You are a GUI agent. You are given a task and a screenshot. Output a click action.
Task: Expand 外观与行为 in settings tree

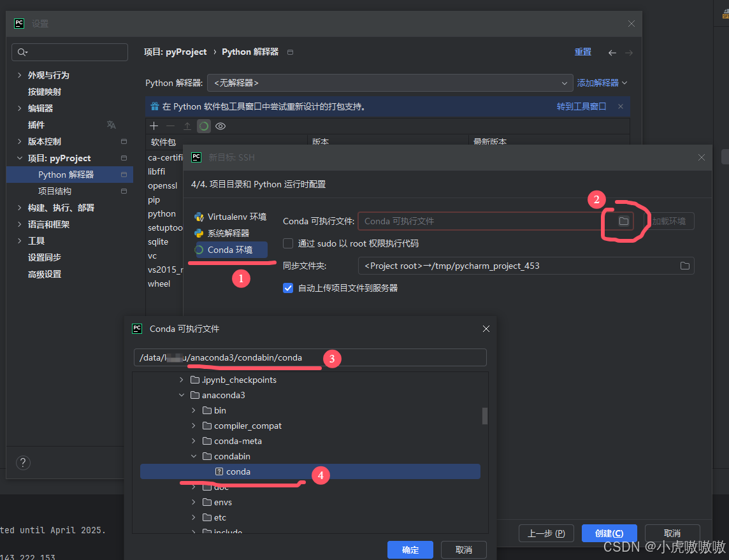pyautogui.click(x=19, y=75)
